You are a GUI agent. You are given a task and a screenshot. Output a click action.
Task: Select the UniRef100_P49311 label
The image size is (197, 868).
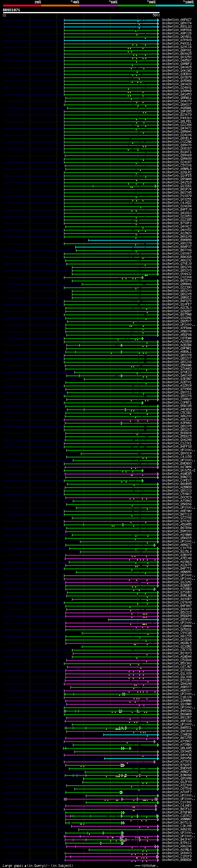(176, 43)
